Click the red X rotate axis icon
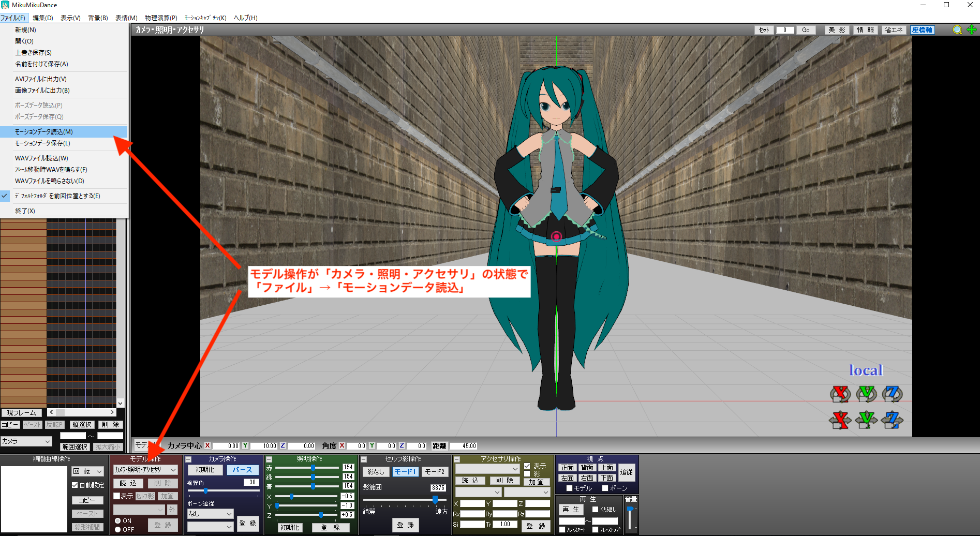The height and width of the screenshot is (536, 980). coord(840,394)
